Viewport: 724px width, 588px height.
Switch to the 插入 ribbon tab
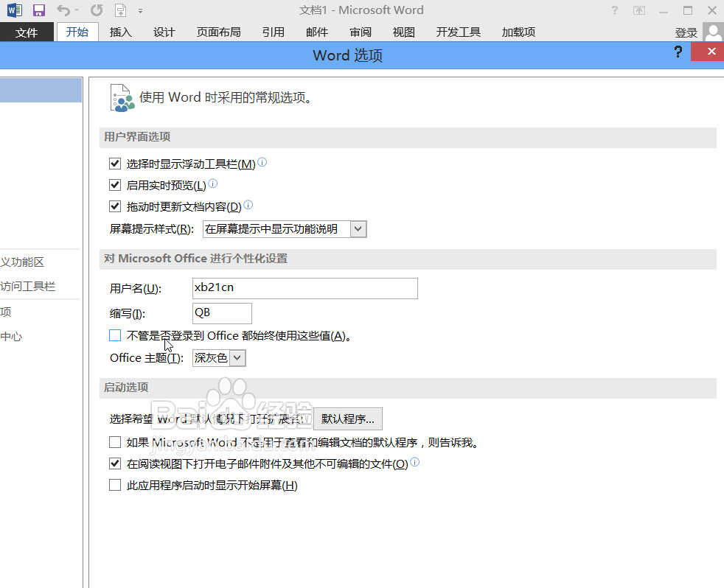[120, 32]
